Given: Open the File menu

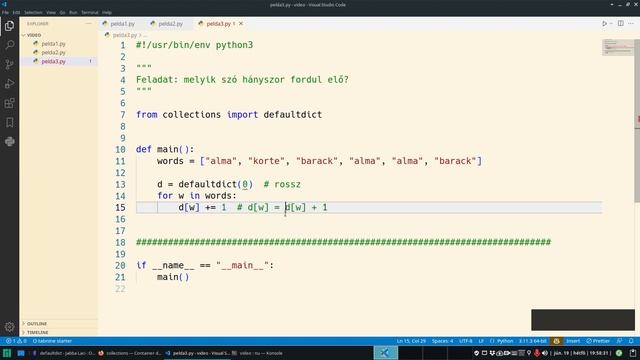Looking at the screenshot, I should pyautogui.click(x=5, y=13).
